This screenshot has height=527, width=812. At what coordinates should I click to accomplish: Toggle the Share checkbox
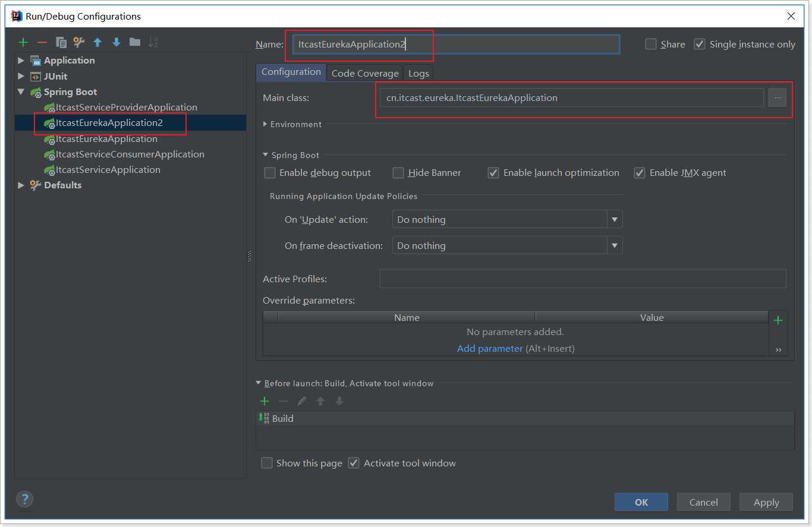coord(651,44)
